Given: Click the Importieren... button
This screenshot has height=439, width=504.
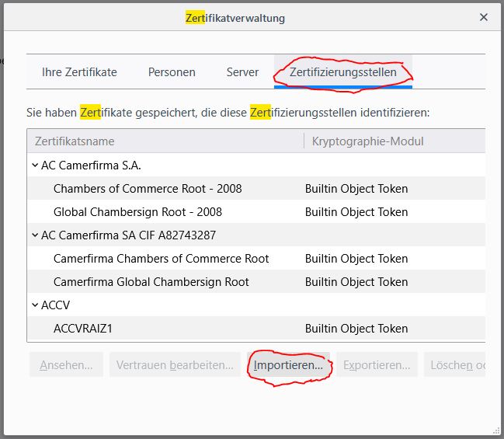Looking at the screenshot, I should [288, 365].
